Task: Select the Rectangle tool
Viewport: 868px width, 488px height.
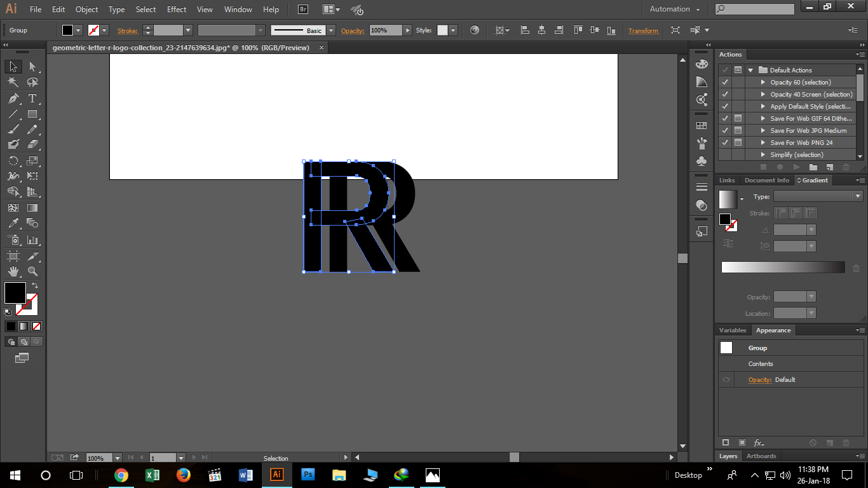Action: coord(32,114)
